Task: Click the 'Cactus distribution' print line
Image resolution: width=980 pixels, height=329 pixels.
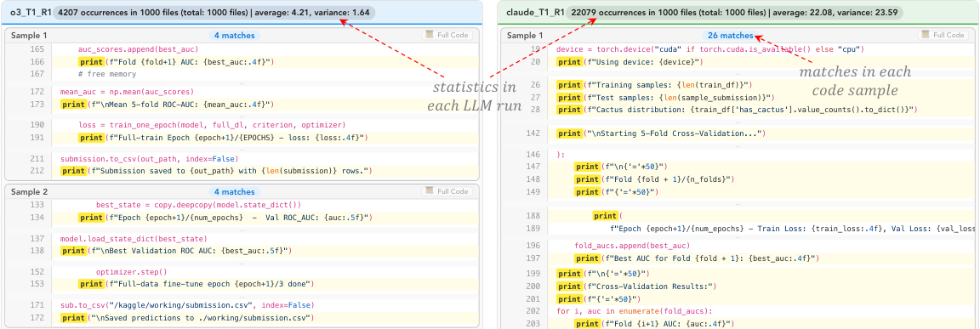Action: tap(738, 110)
